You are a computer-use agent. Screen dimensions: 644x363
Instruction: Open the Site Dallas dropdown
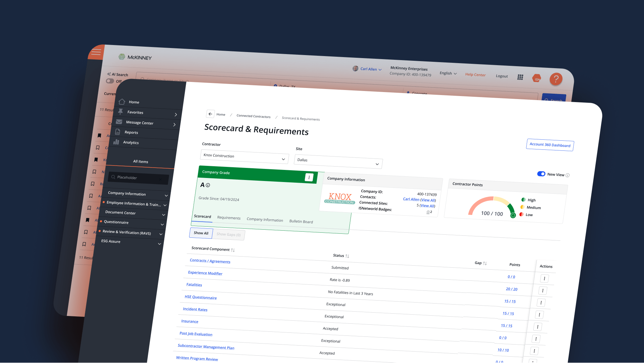(338, 162)
